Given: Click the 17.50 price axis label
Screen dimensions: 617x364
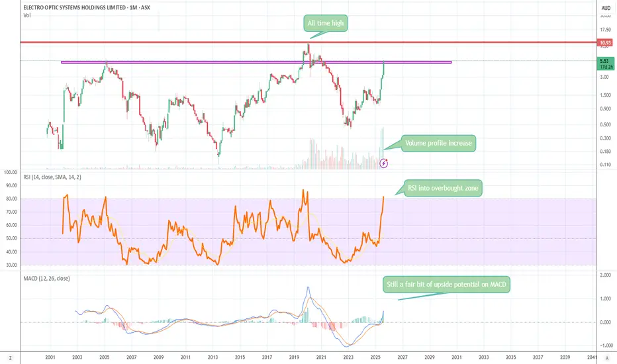Looking at the screenshot, I should [605, 30].
